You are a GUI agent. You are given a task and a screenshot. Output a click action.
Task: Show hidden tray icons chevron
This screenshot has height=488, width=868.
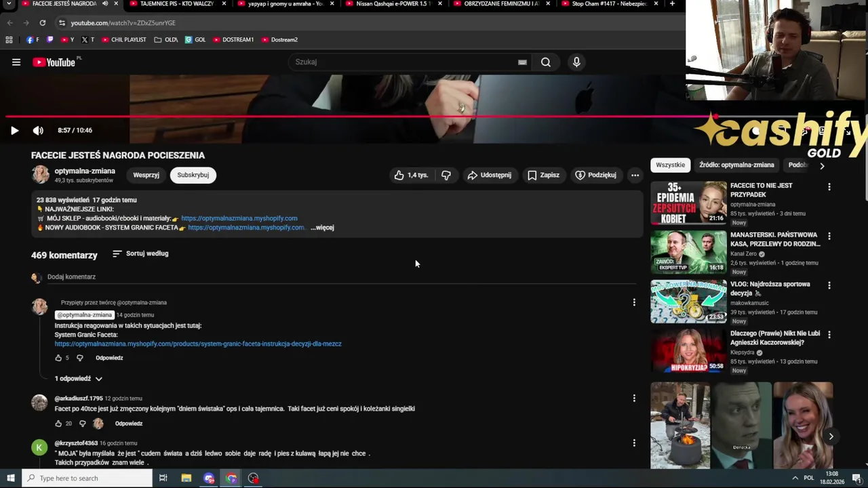tap(795, 479)
